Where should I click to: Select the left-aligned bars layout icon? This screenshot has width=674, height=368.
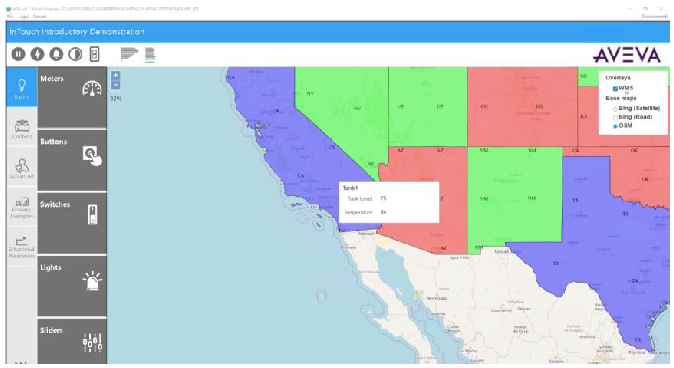[x=129, y=54]
